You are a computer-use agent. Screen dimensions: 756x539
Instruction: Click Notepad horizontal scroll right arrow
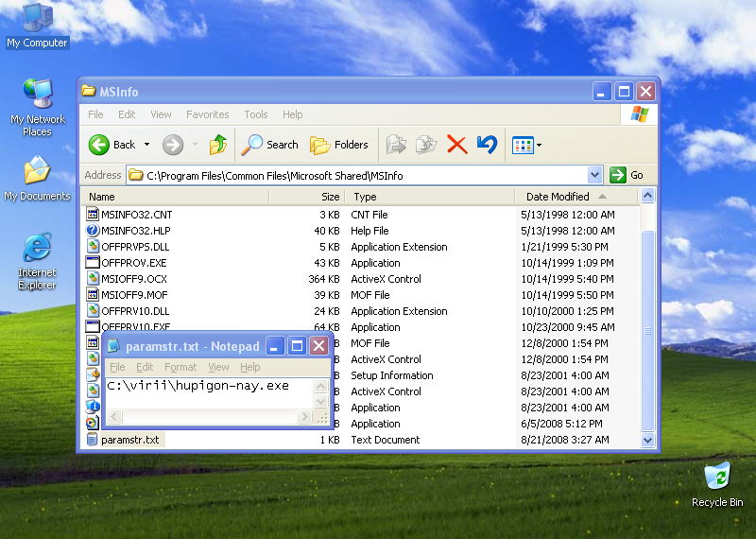[x=304, y=416]
